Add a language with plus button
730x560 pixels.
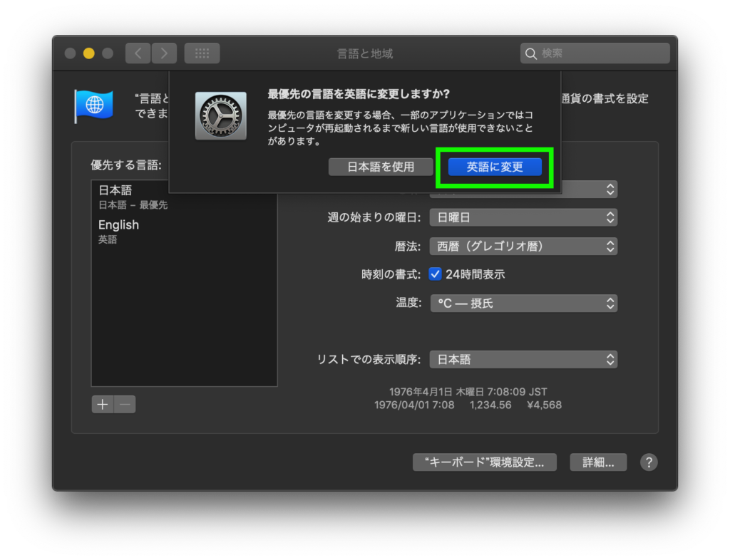[103, 404]
